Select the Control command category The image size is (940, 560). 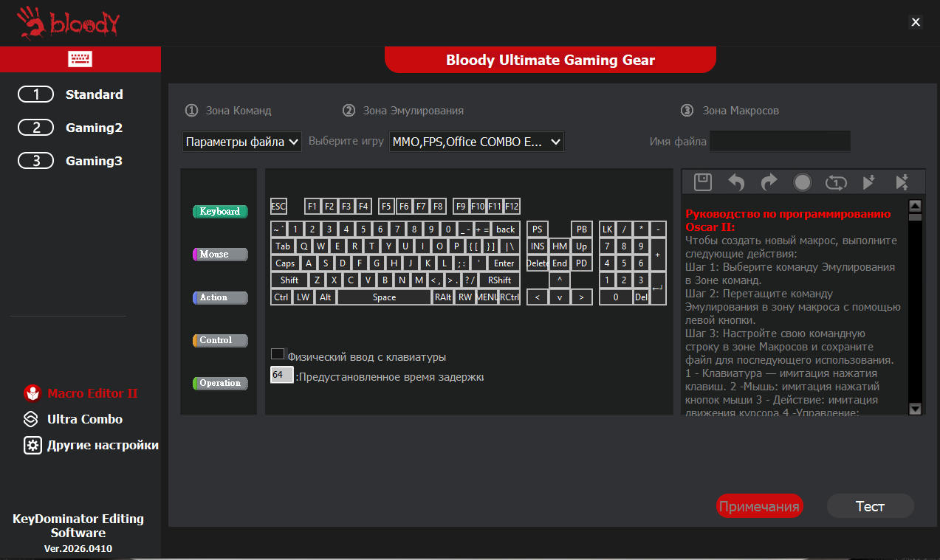[220, 340]
